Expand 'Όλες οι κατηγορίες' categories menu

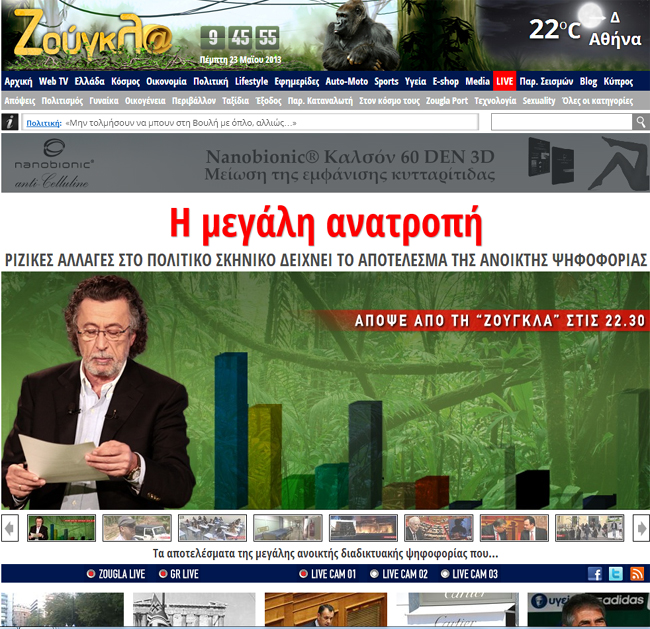[598, 101]
